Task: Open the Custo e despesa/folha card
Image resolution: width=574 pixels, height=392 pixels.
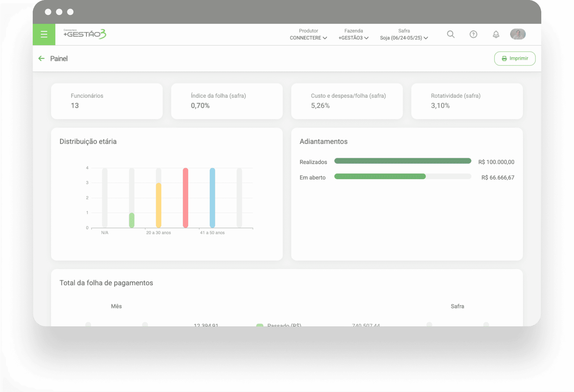Action: [x=347, y=101]
